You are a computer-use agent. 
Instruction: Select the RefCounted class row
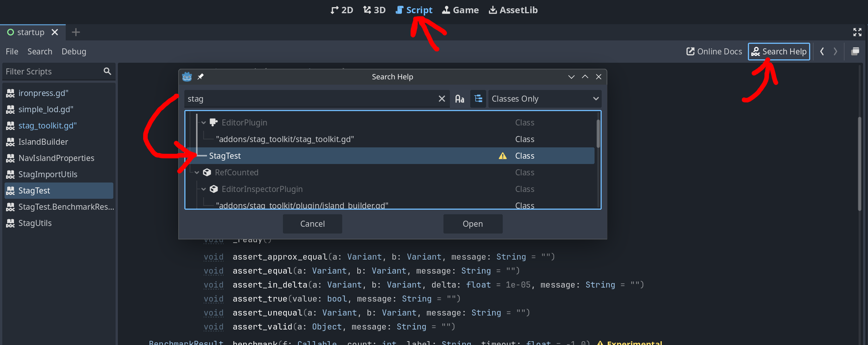pyautogui.click(x=391, y=172)
